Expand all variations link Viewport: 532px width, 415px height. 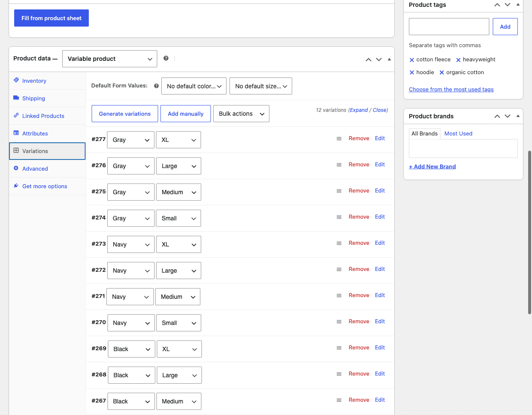(359, 110)
